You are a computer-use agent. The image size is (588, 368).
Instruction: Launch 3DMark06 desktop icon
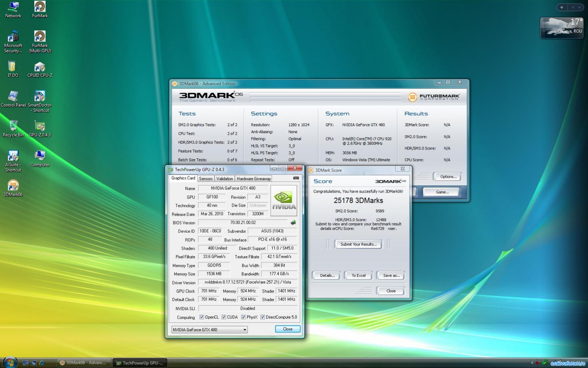pos(13,188)
